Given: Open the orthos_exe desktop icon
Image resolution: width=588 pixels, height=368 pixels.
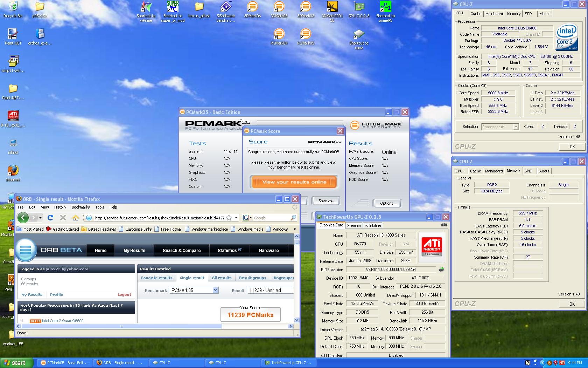Looking at the screenshot, I should (x=40, y=37).
